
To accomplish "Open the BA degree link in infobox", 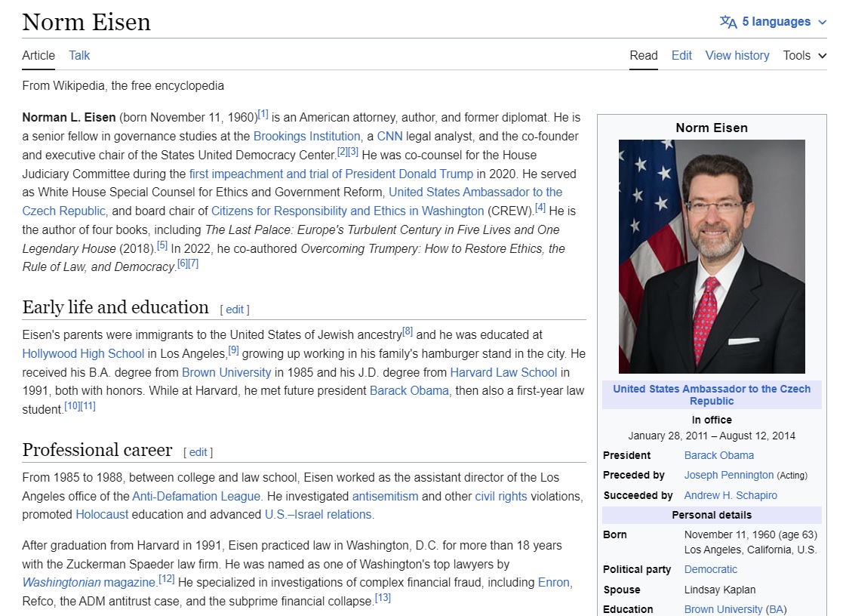I will [x=776, y=609].
